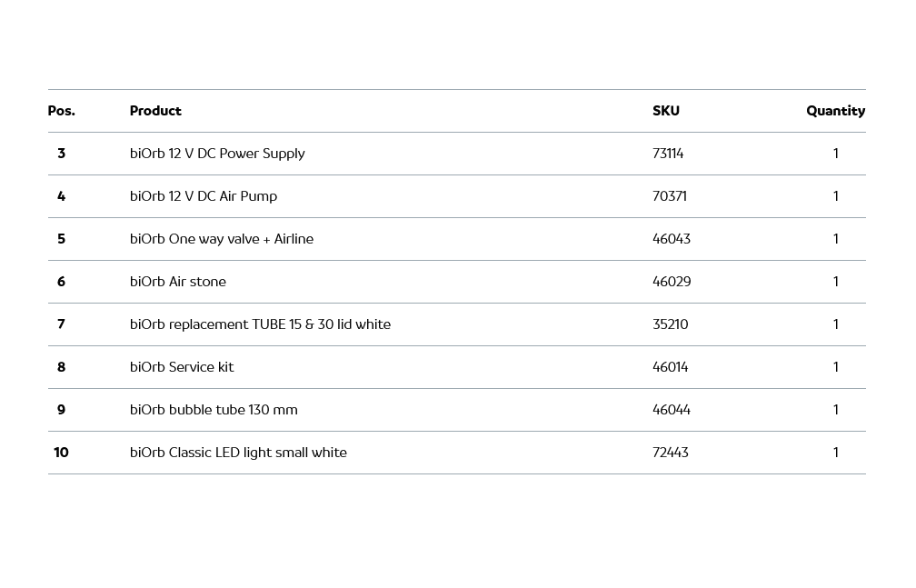Select biOrb 12 V DC Power Supply
Screen dimensions: 916x588
[x=217, y=154]
